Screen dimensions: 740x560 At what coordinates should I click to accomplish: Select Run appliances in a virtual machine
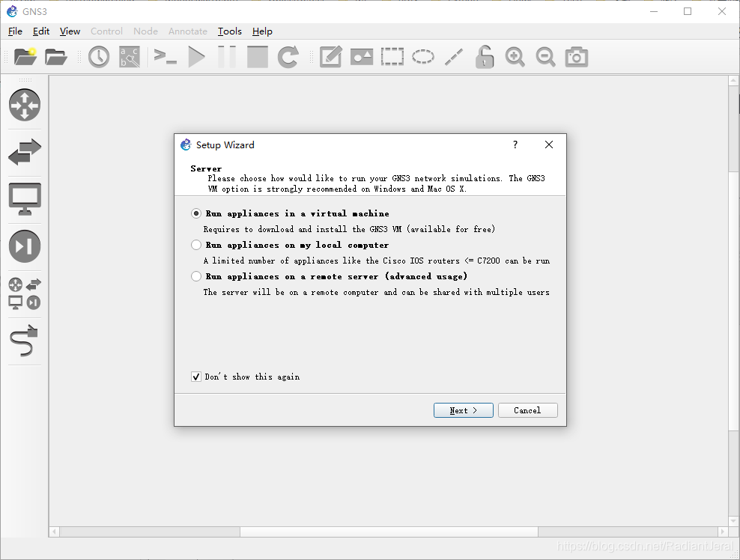pos(291,213)
